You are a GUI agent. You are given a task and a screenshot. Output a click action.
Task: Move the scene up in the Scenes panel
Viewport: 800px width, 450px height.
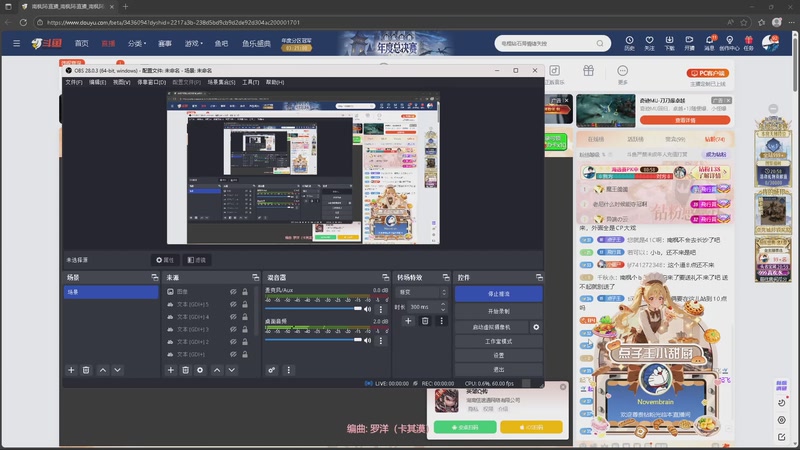pos(103,370)
